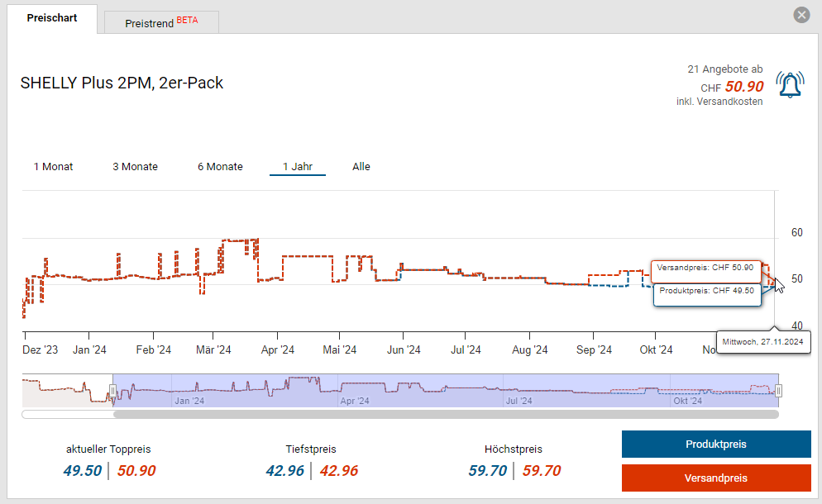Click the left range selector handle
Screen dimensions: 822x504
112,391
